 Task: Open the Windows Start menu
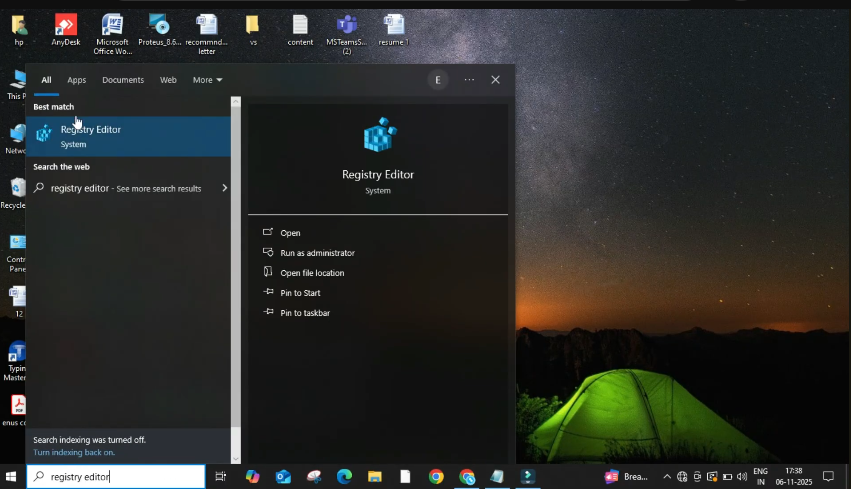(11, 477)
